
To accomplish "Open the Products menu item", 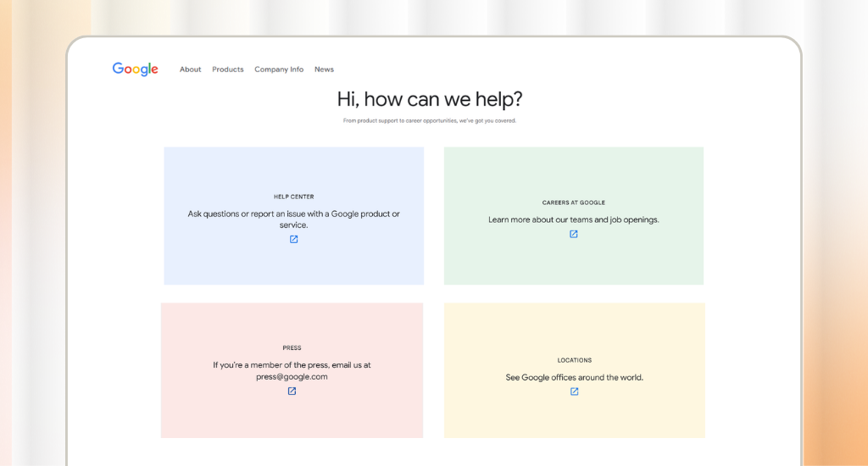I will [227, 69].
